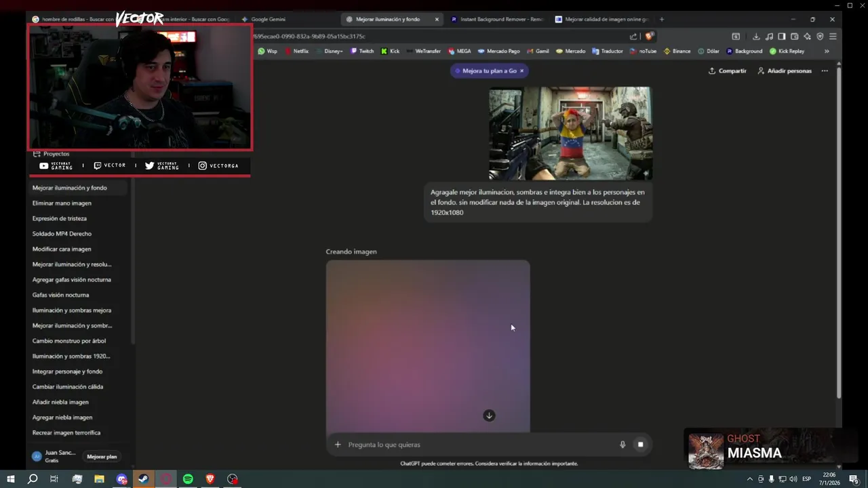
Task: Click the share page icon in address bar
Action: point(633,37)
